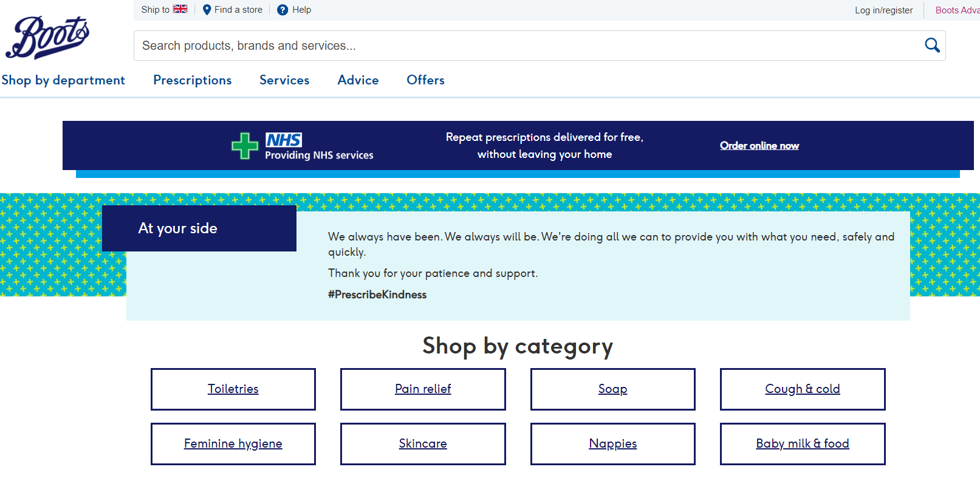The image size is (980, 478).
Task: Go to the Offers section
Action: click(425, 80)
